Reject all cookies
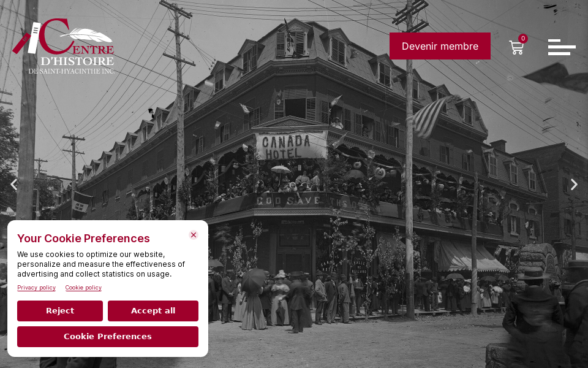Screen dimensions: 588x368 pyautogui.click(x=60, y=310)
